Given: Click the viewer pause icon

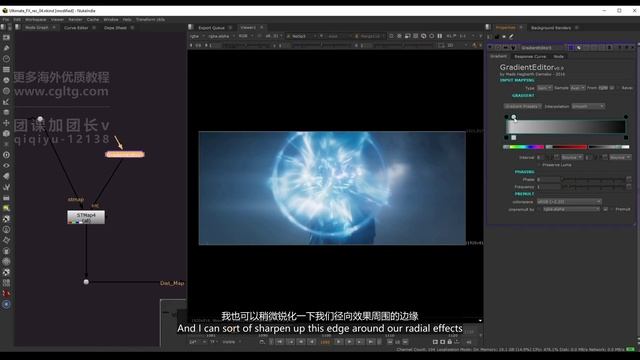Looking at the screenshot, I should point(440,36).
